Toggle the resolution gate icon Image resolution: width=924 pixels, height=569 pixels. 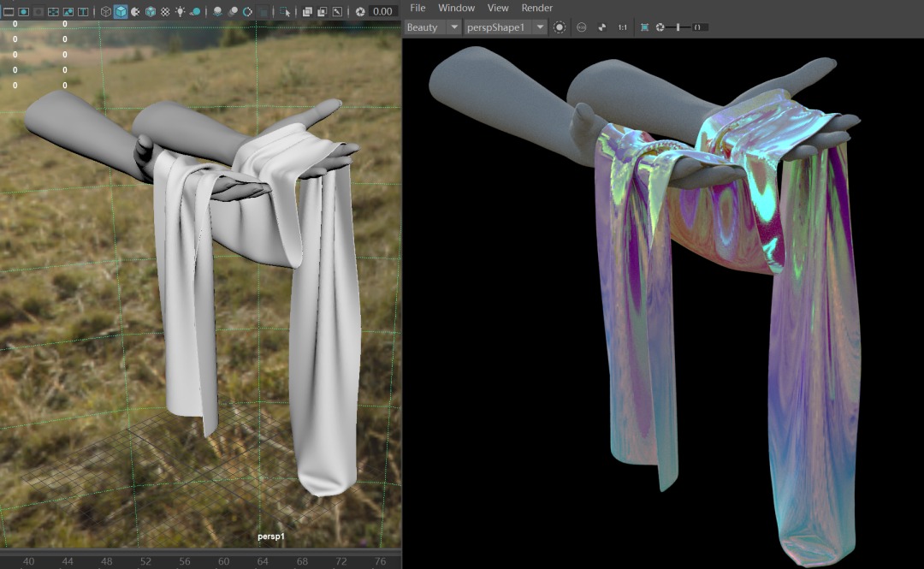coord(24,11)
